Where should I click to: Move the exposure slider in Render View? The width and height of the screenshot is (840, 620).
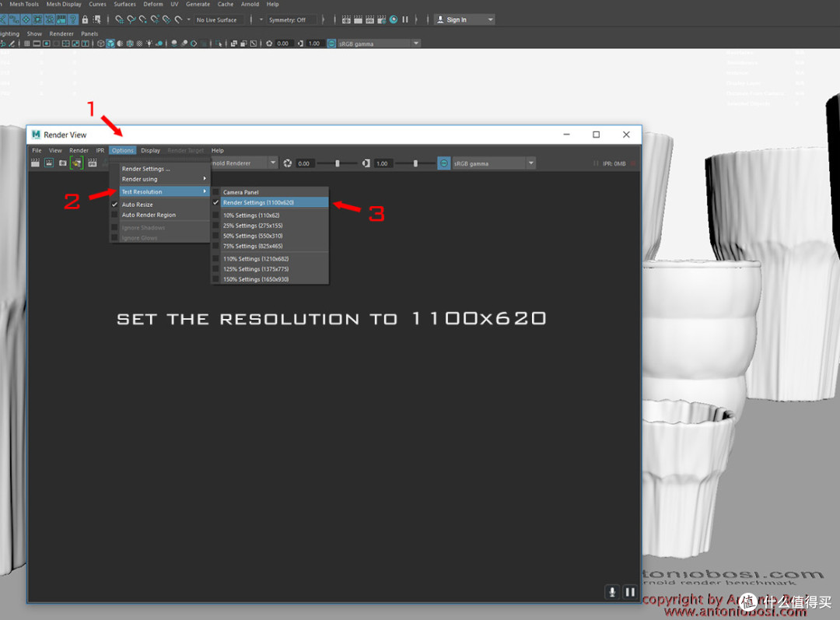click(x=338, y=163)
